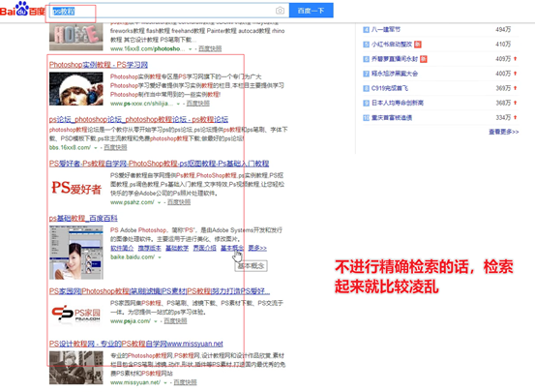Viewport: 535px width, 392px height.
Task: Click the HOME 3D text thumbnail
Action: (76, 36)
